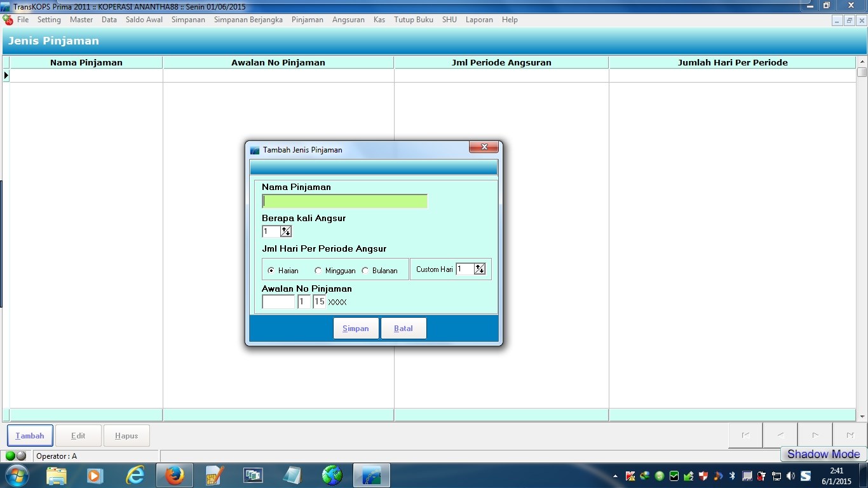Click Nama Pinjaman column header
The image size is (868, 488).
click(86, 62)
